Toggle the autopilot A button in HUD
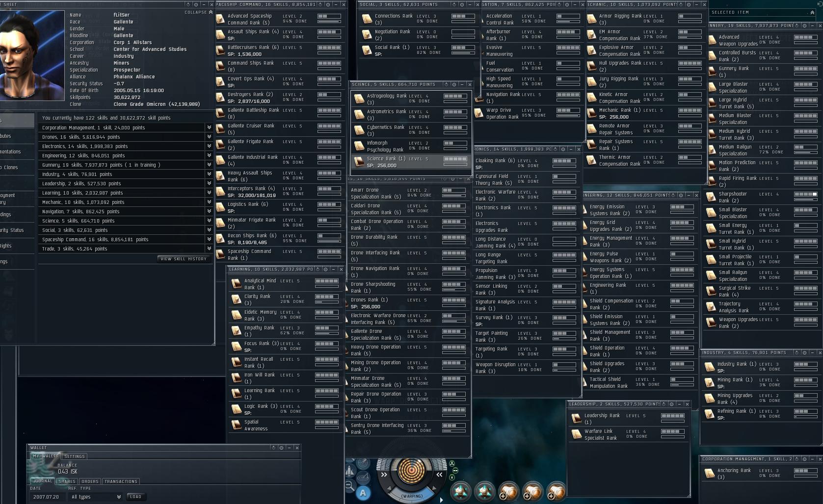 click(363, 493)
